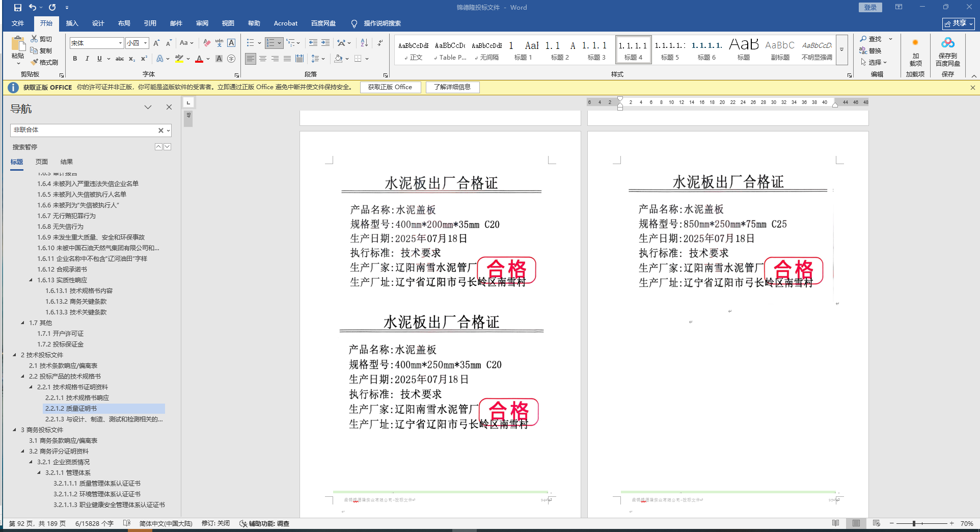Image resolution: width=980 pixels, height=532 pixels.
Task: Click the Undo arrow icon
Action: pos(33,8)
